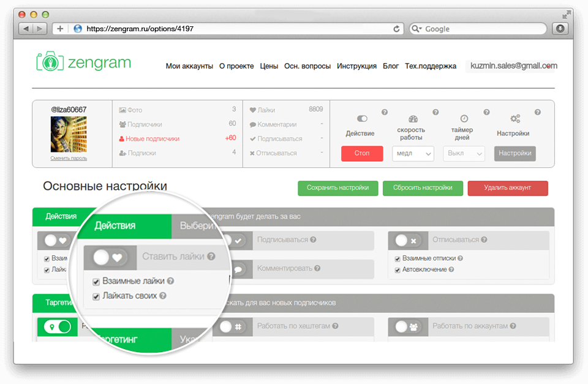Image resolution: width=588 pixels, height=384 pixels.
Task: Click help icon next to Лайкать своих
Action: coord(162,295)
